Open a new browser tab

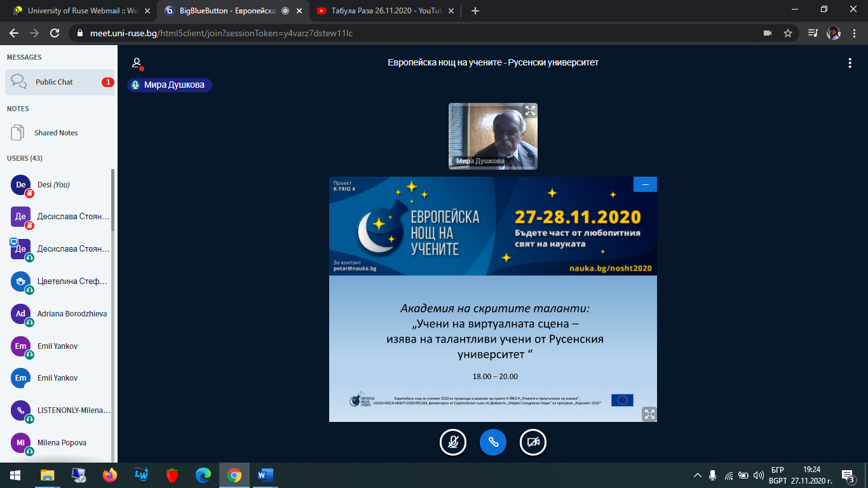click(x=475, y=11)
